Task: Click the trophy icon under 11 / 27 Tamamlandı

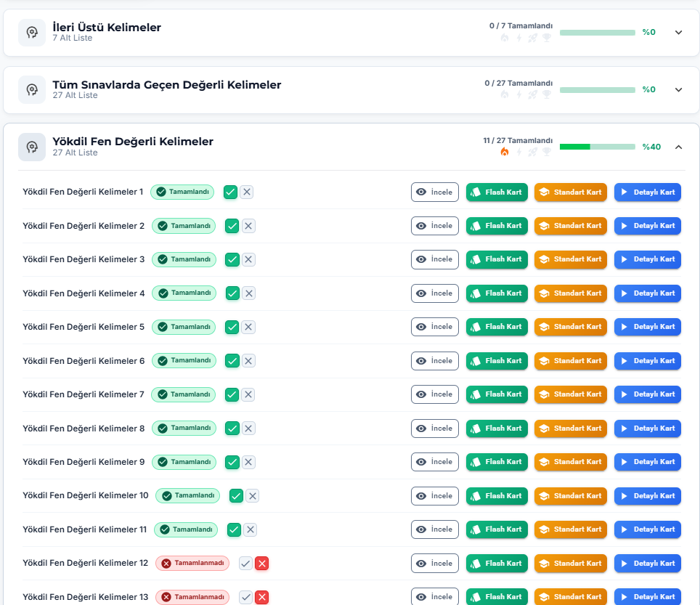Action: (x=547, y=152)
